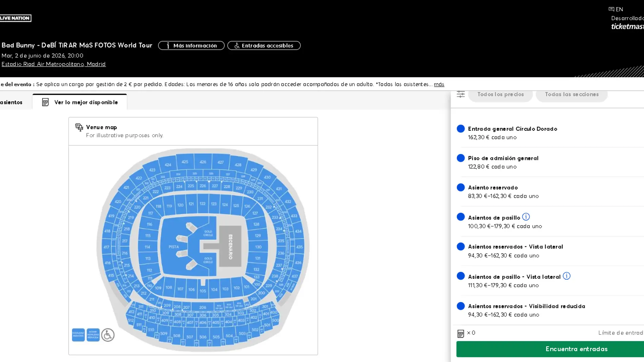Click the blue Movilidad Reducida swatch on map legend
This screenshot has height=362, width=644.
[x=78, y=335]
